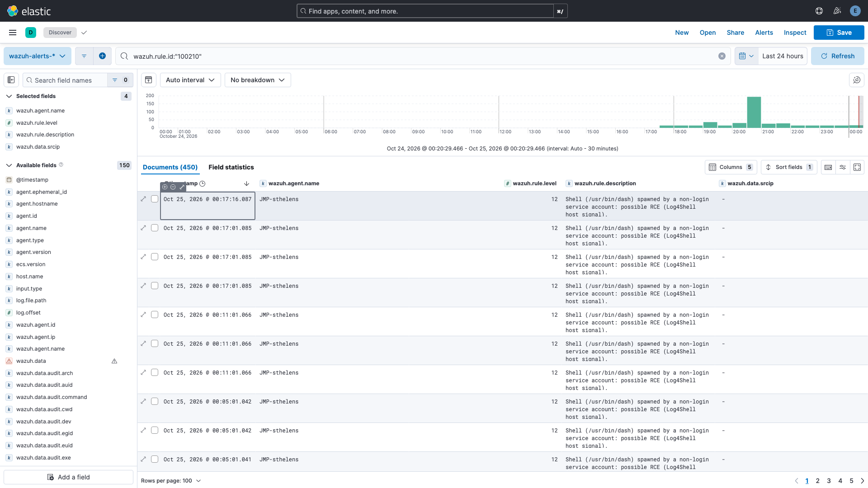Image resolution: width=868 pixels, height=488 pixels.
Task: Expand document at 00:17:16.087
Action: (x=143, y=199)
